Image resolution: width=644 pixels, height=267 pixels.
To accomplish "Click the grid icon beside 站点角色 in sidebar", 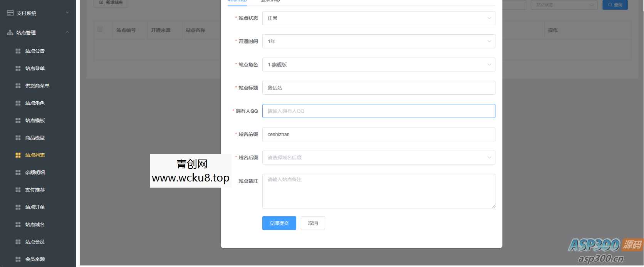I will [x=18, y=103].
